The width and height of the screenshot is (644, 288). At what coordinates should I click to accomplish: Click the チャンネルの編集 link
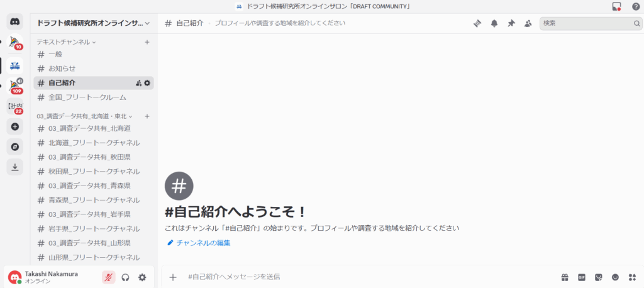click(x=203, y=243)
